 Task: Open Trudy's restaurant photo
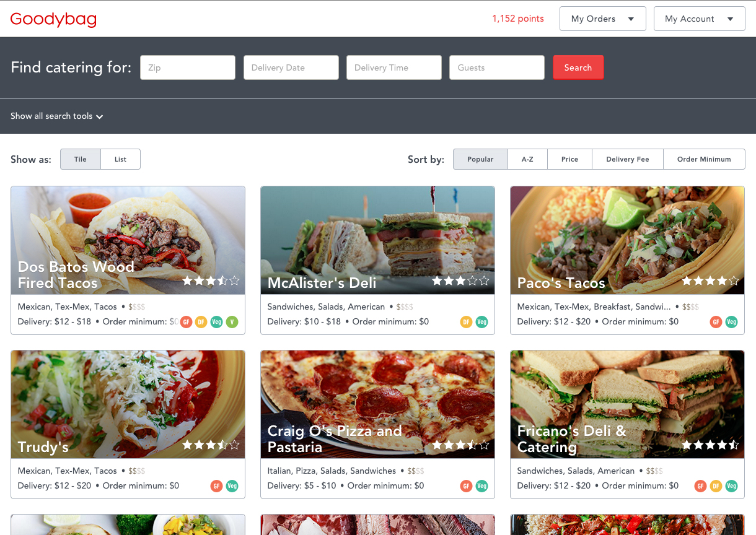point(128,404)
